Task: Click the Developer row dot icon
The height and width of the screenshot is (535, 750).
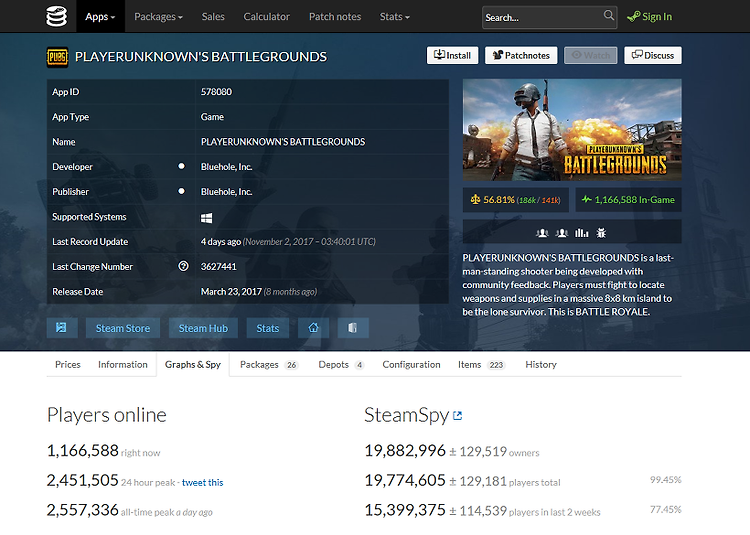Action: tap(181, 166)
